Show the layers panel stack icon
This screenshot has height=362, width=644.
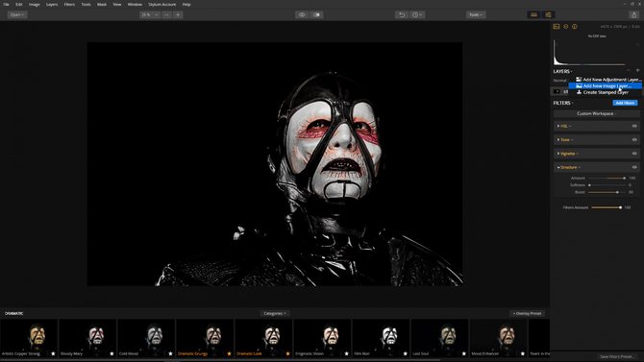(x=565, y=27)
